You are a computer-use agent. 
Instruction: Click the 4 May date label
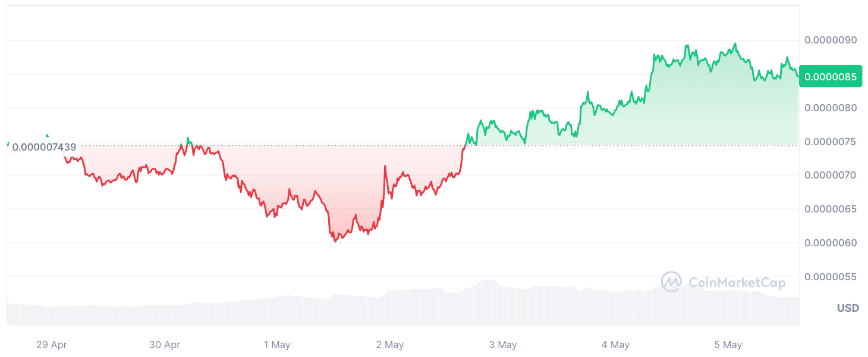coord(615,345)
